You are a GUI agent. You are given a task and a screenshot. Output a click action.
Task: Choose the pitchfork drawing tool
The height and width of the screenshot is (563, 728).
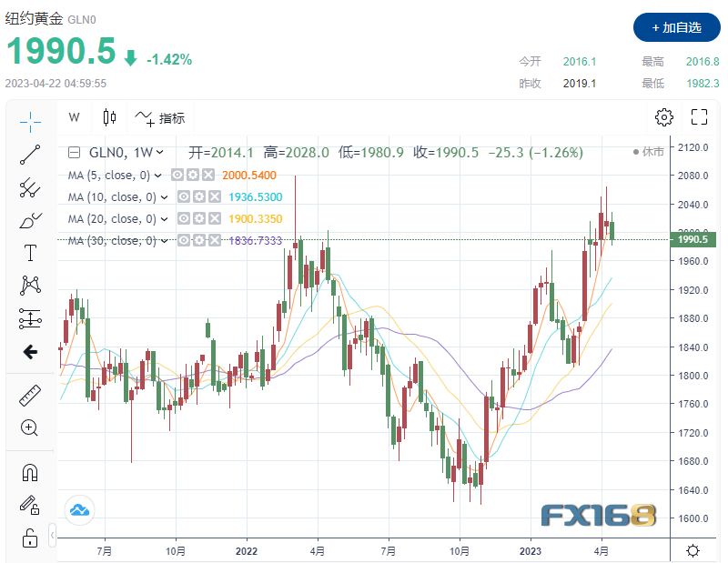pyautogui.click(x=30, y=187)
